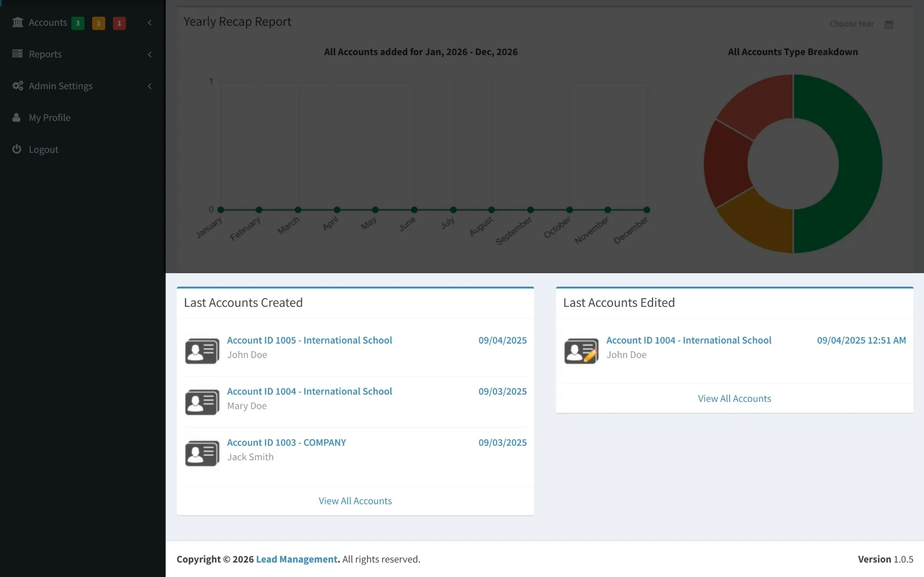Screen dimensions: 924x577
Task: Click the Choose Year input field
Action: click(851, 24)
